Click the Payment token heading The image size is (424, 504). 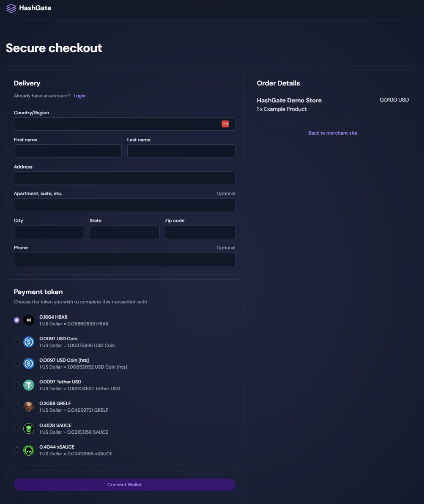(38, 292)
